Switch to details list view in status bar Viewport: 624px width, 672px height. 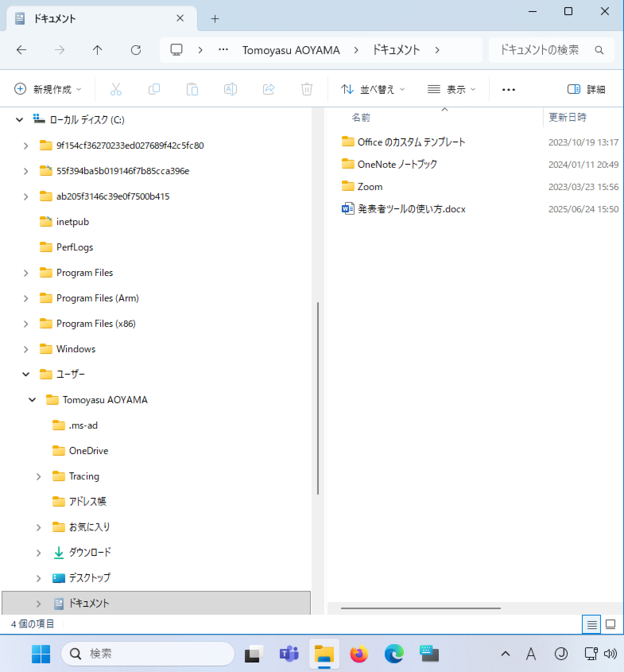pos(591,624)
